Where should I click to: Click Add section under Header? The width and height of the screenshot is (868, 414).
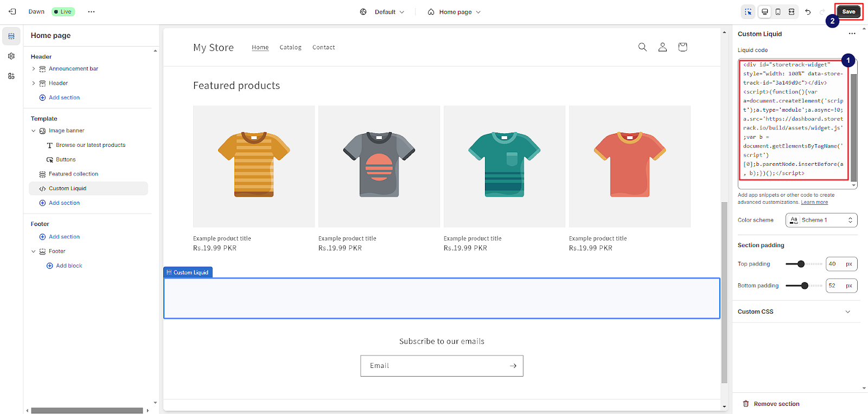[x=60, y=98]
